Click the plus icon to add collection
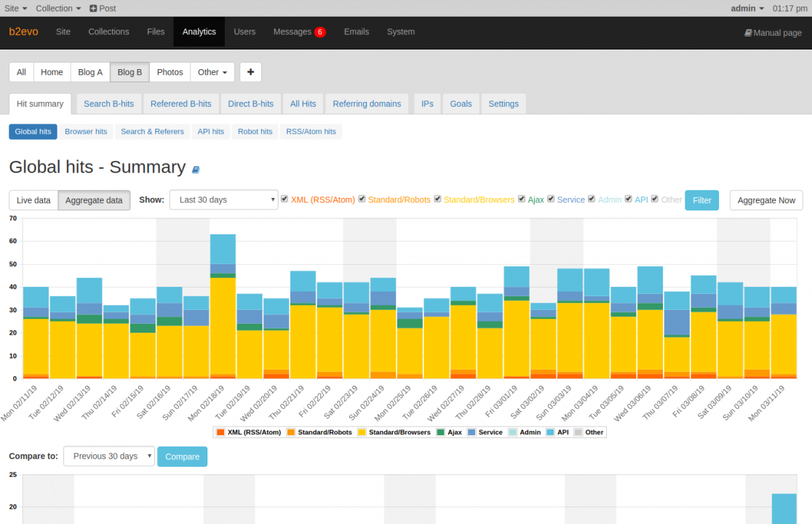The image size is (812, 524). (250, 72)
